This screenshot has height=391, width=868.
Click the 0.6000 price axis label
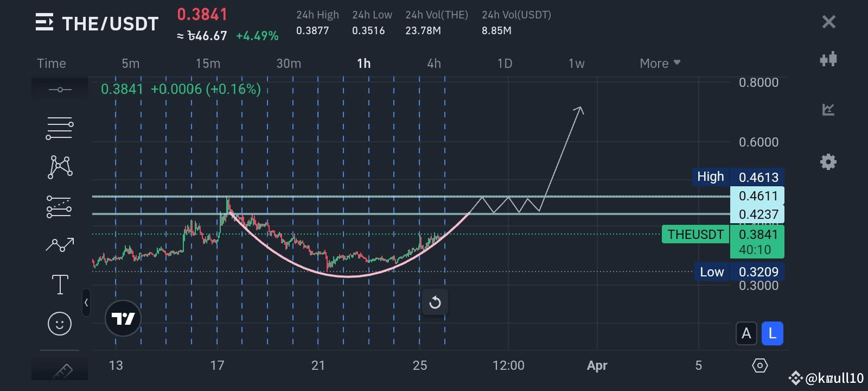[758, 142]
